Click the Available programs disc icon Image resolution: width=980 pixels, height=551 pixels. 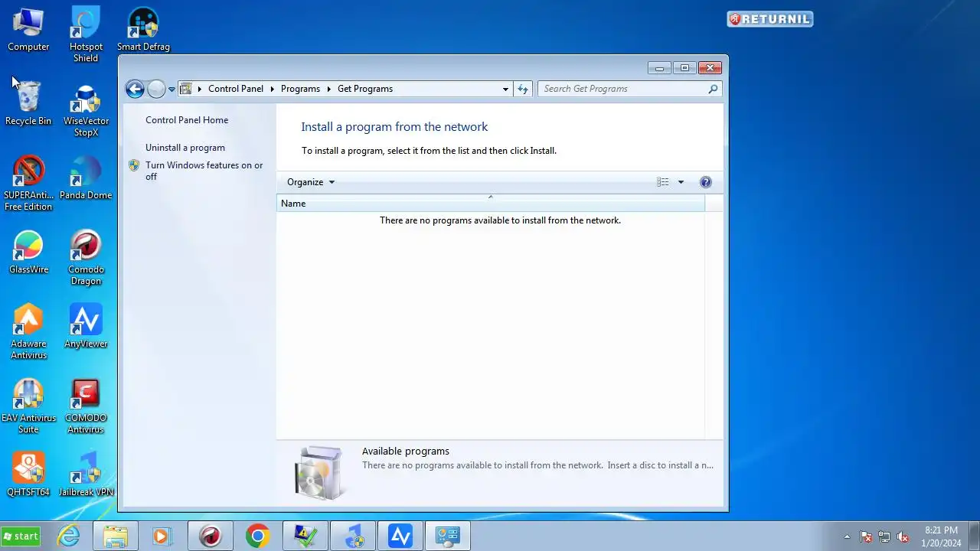click(x=318, y=472)
